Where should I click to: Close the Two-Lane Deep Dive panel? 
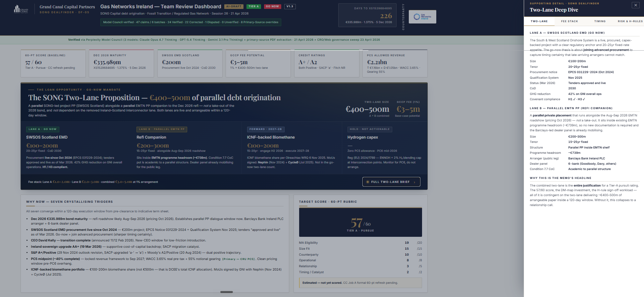pos(635,5)
